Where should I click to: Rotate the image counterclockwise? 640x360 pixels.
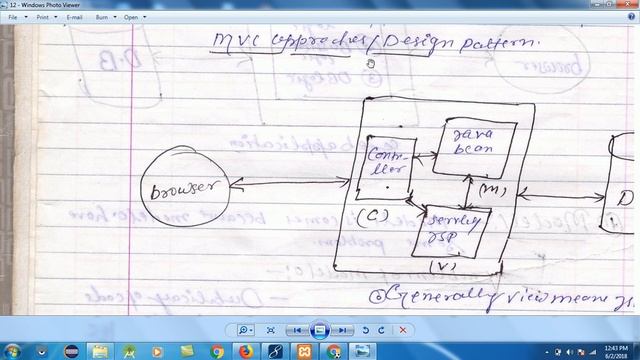[366, 330]
